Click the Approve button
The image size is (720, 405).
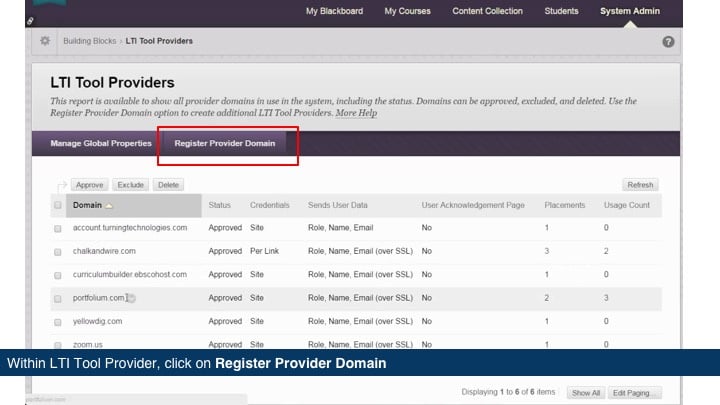(90, 185)
